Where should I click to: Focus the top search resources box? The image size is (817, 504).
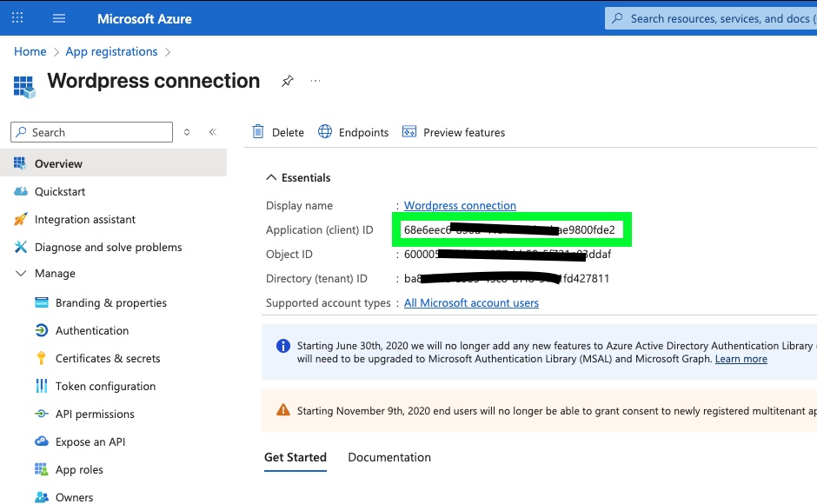(x=713, y=18)
